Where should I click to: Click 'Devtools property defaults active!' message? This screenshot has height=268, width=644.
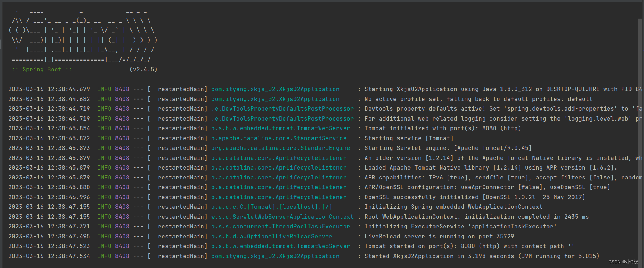[x=503, y=109]
